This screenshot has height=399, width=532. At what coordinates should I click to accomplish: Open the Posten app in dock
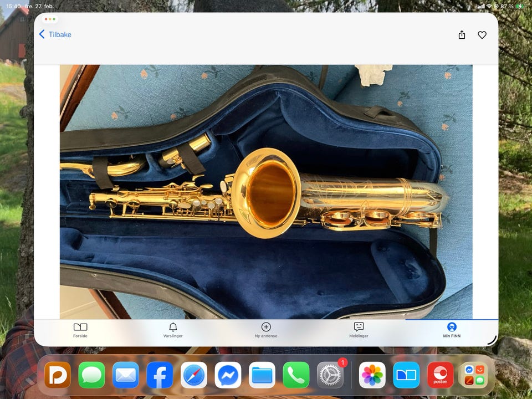(x=441, y=375)
